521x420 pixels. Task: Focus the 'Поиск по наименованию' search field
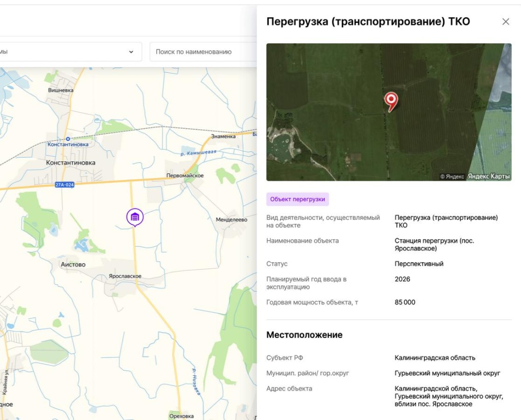click(204, 51)
